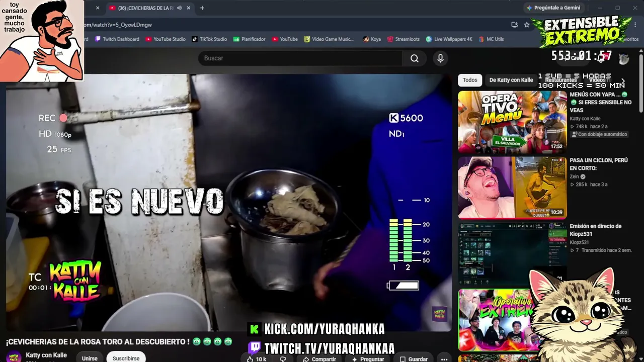Viewport: 644px width, 362px height.
Task: Open the MC Utils bookmark
Action: coord(491,39)
